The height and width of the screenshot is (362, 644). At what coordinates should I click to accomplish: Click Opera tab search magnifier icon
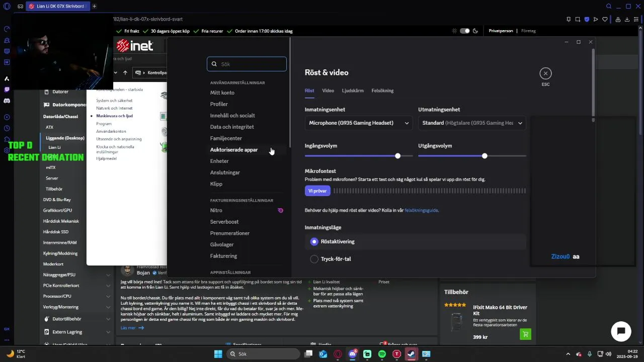tap(609, 6)
